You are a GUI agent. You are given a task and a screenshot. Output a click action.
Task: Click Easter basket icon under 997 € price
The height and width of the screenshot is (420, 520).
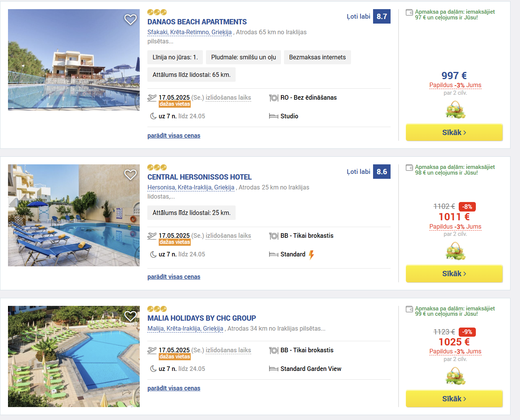(455, 110)
